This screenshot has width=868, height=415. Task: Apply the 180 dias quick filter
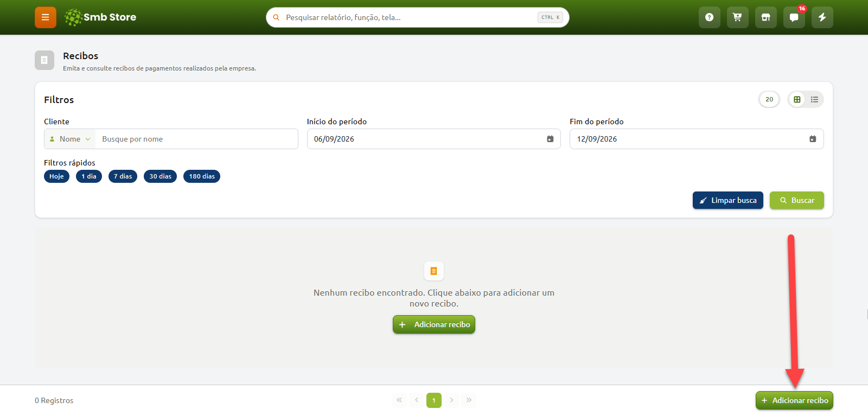tap(202, 176)
